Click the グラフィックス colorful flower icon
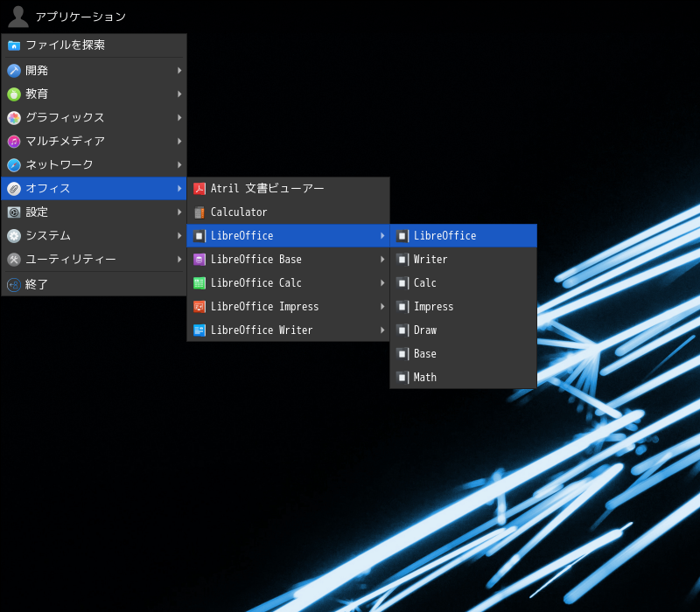The width and height of the screenshot is (700, 612). 14,118
